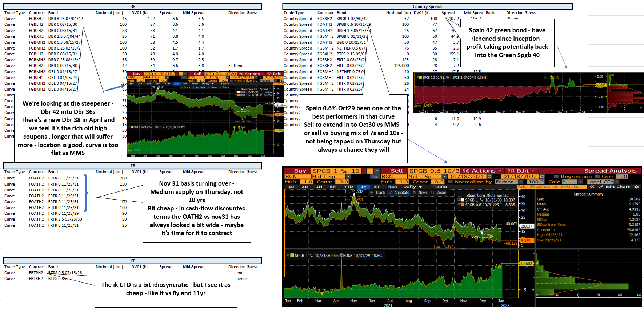
Task: Enable Normalize by checkbox in SPGB chart
Action: pyautogui.click(x=450, y=182)
